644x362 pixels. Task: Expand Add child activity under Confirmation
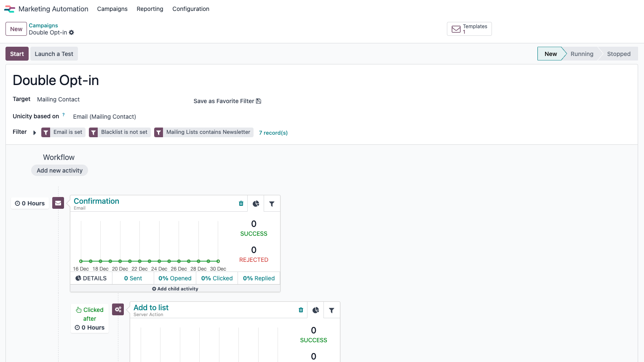[x=175, y=289]
